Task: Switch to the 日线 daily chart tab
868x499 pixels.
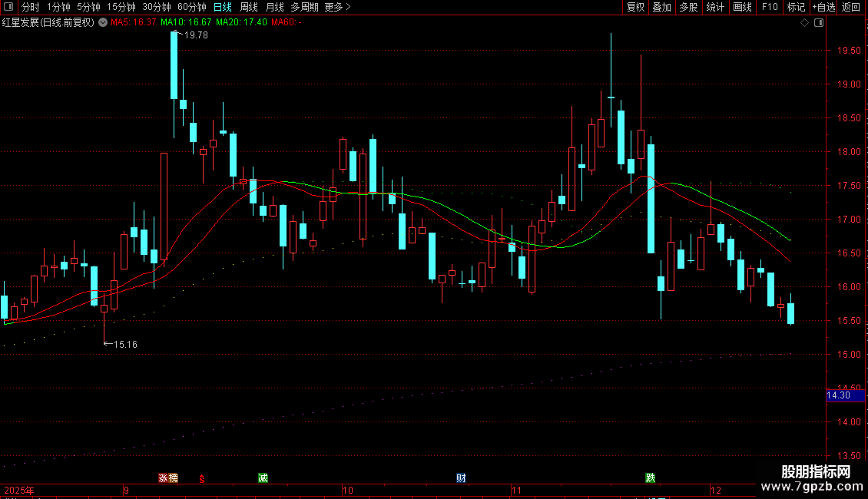Action: pyautogui.click(x=223, y=7)
